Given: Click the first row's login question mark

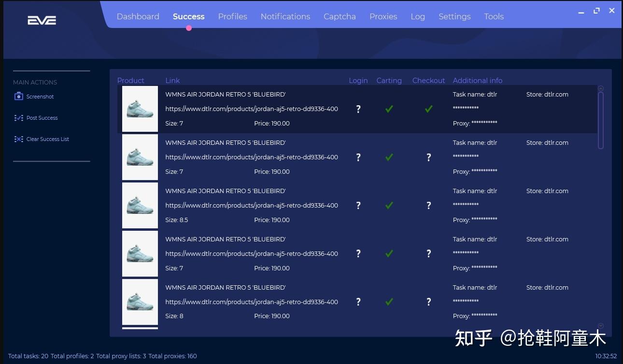Looking at the screenshot, I should tap(358, 109).
